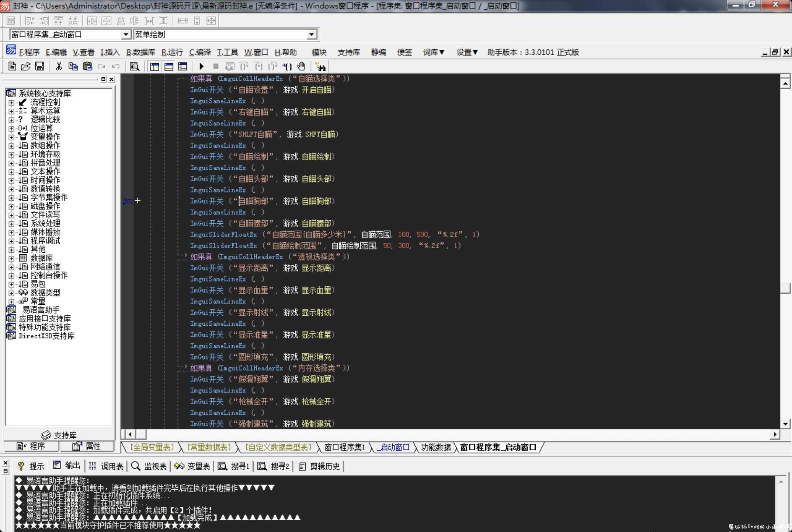This screenshot has width=792, height=532.
Task: Expand the 流程控制 tree node
Action: coord(11,102)
